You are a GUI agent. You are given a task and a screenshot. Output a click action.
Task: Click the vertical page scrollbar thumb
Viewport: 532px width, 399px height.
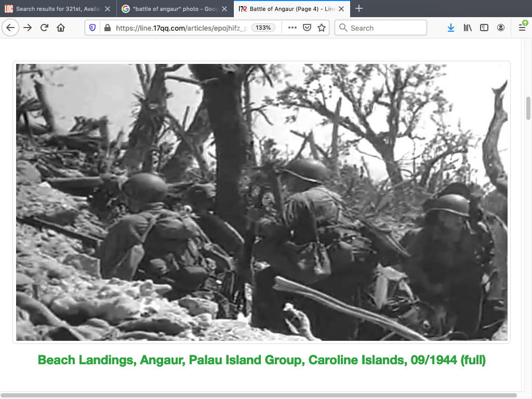[528, 108]
